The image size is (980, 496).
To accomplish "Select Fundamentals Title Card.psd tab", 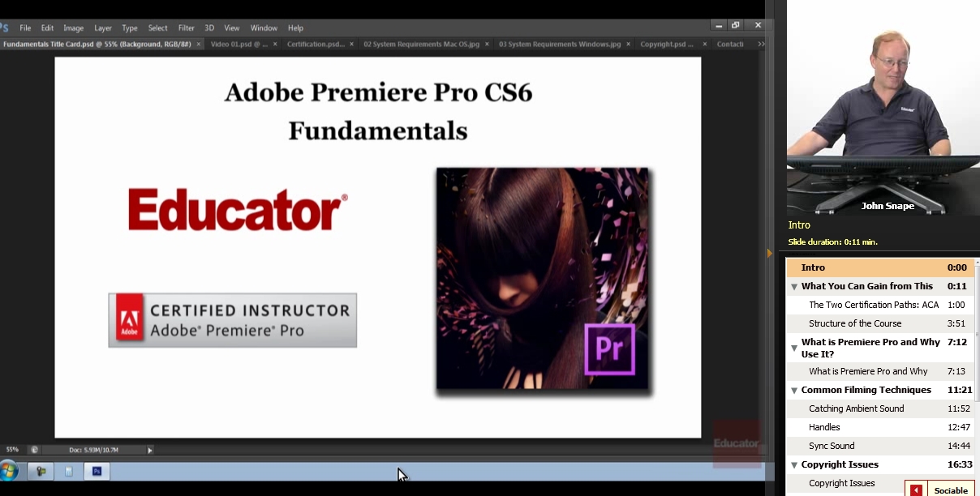I will pos(97,44).
